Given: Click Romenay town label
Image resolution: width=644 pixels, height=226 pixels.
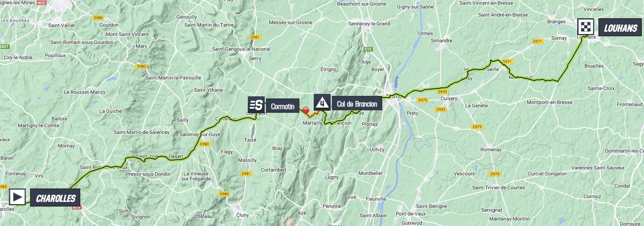Looking at the screenshot, I should click(491, 150).
